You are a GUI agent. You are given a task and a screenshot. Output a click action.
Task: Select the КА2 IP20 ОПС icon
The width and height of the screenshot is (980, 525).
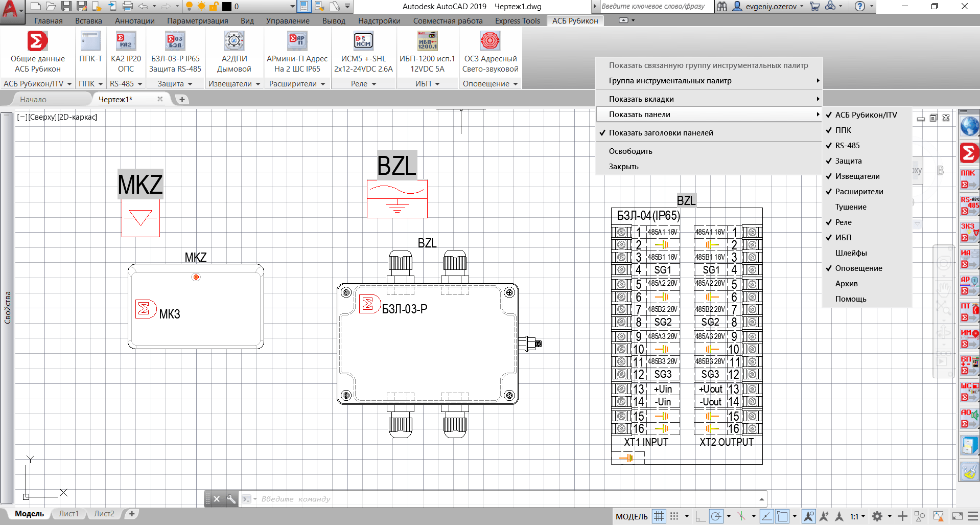point(126,52)
